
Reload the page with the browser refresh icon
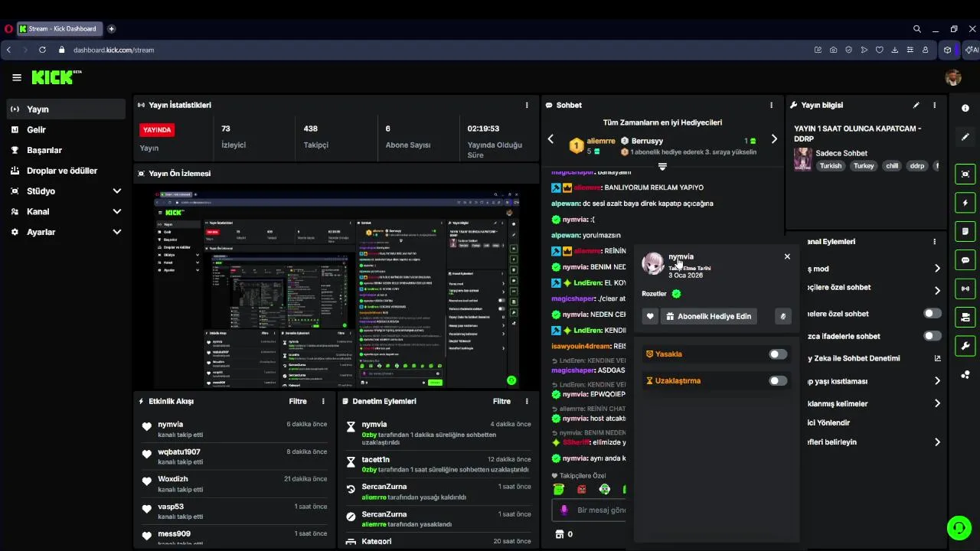pos(42,50)
